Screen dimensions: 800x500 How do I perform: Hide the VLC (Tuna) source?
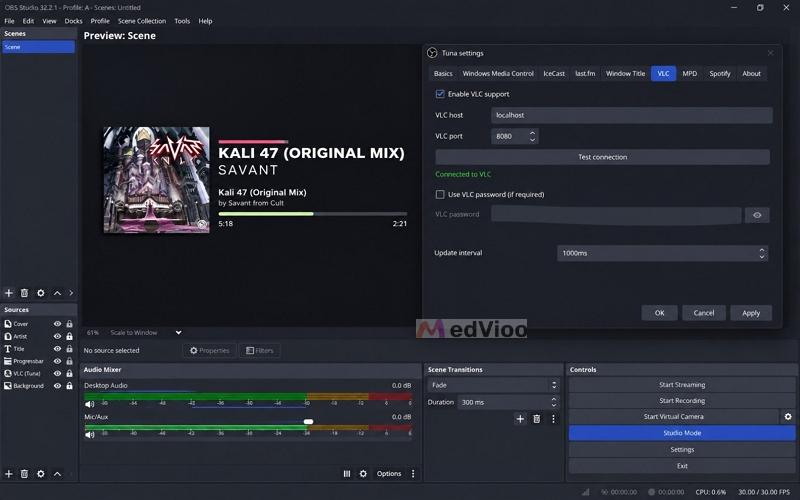57,373
